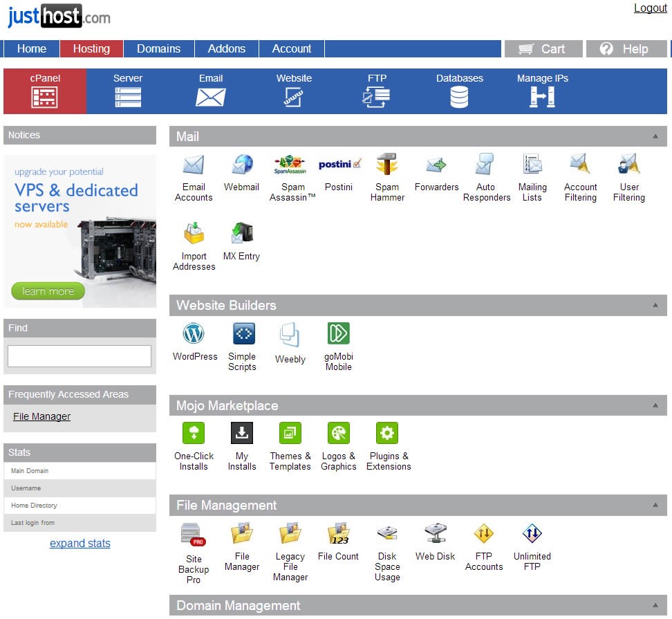
Task: Open File Count tool
Action: click(339, 534)
